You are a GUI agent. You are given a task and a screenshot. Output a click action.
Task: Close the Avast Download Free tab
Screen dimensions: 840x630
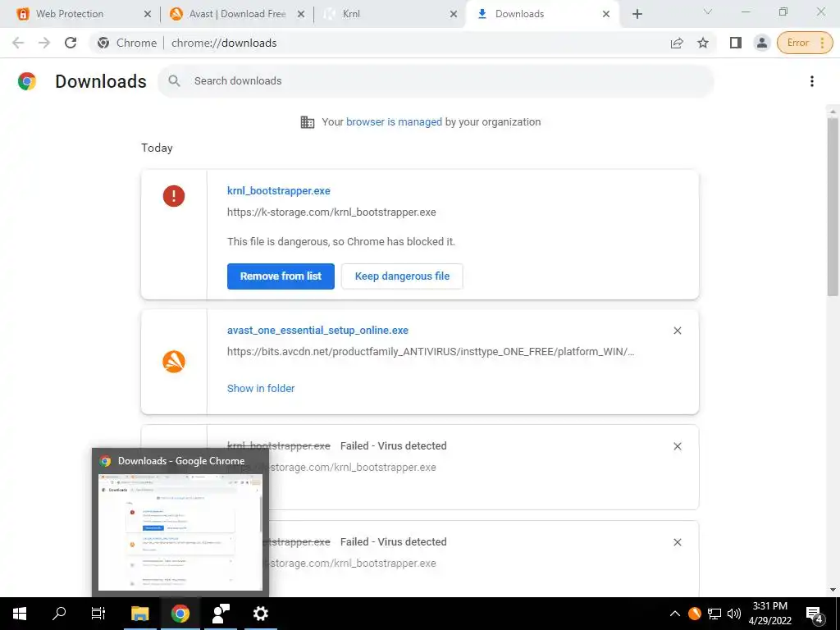301,14
